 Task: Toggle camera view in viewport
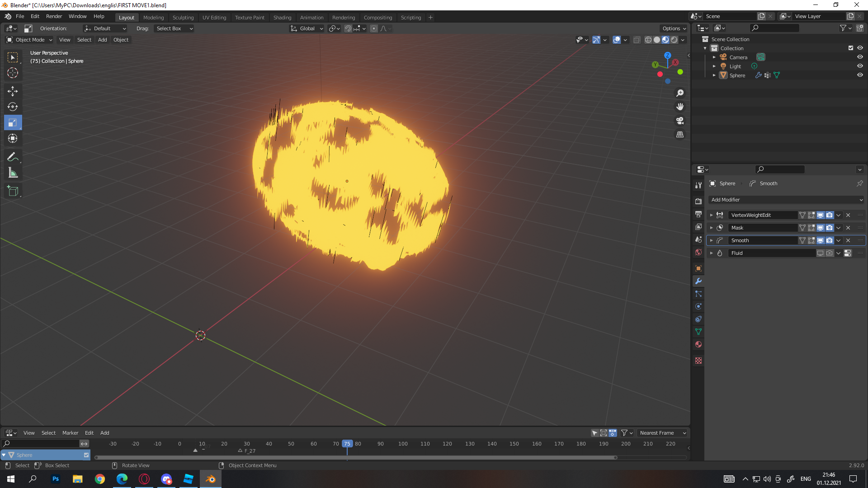coord(680,121)
